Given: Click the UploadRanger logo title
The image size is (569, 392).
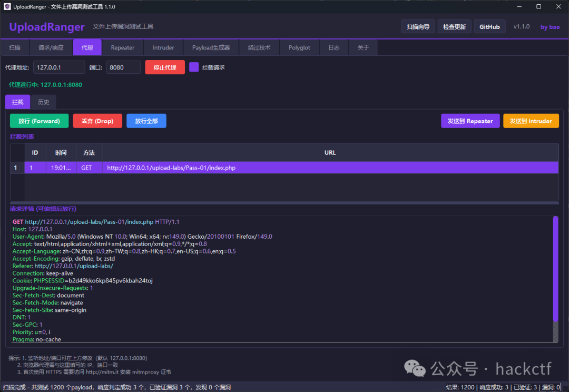Looking at the screenshot, I should 47,27.
